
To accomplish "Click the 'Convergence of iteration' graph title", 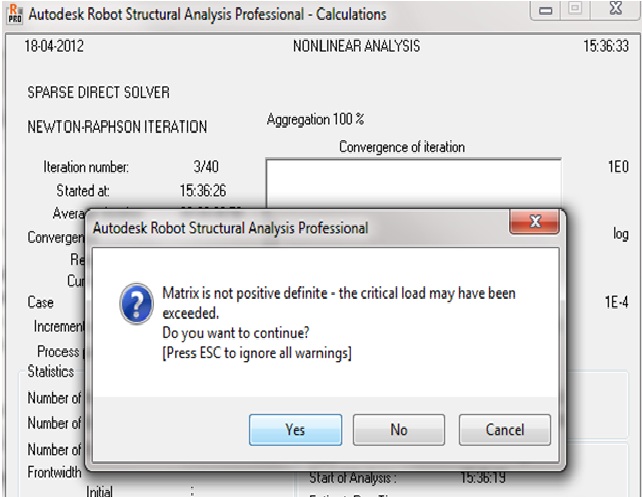I will click(x=402, y=147).
